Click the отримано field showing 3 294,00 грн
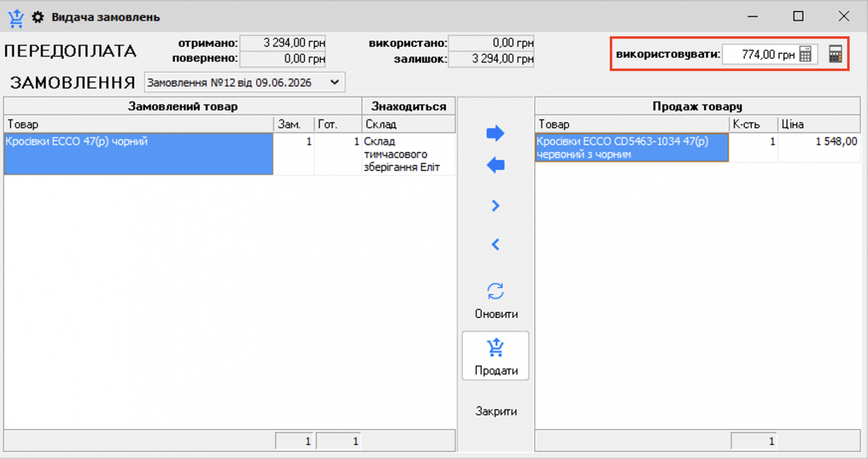The height and width of the screenshot is (459, 868). pyautogui.click(x=283, y=43)
